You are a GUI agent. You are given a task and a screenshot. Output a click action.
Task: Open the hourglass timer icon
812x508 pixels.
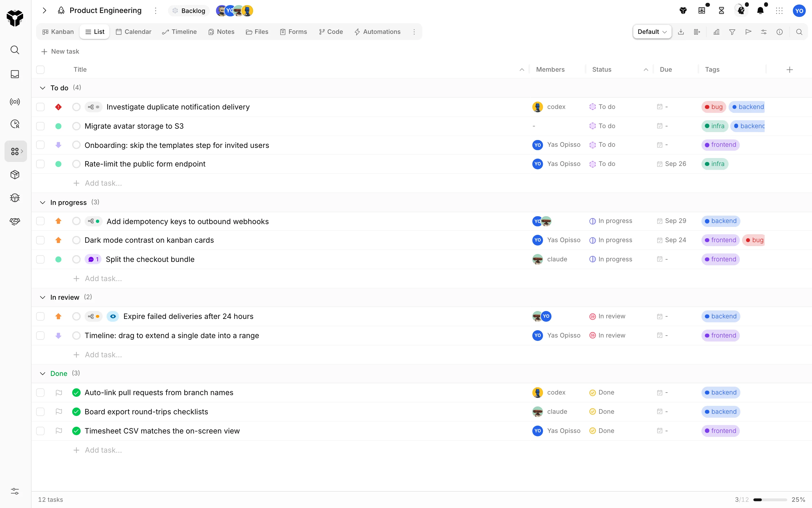point(721,11)
